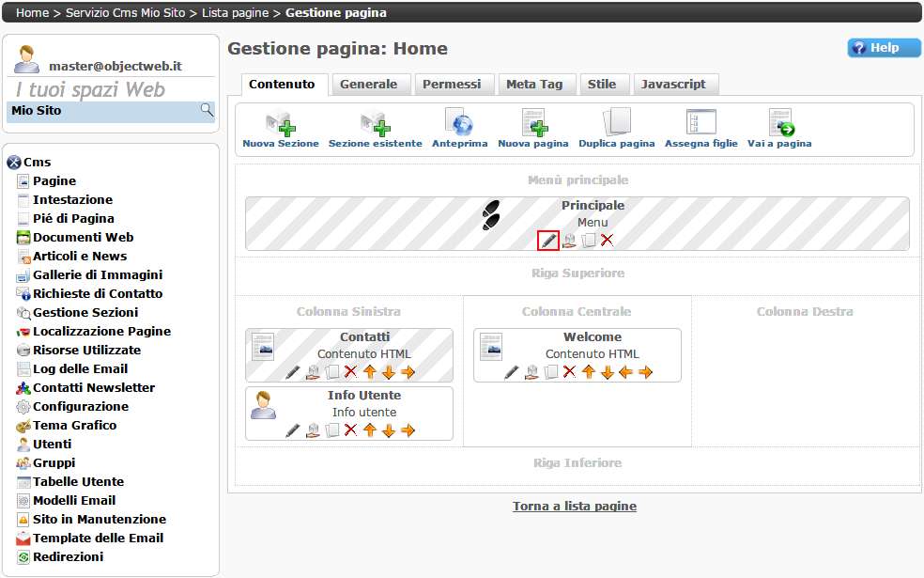Delete the Welcome section

tap(569, 372)
